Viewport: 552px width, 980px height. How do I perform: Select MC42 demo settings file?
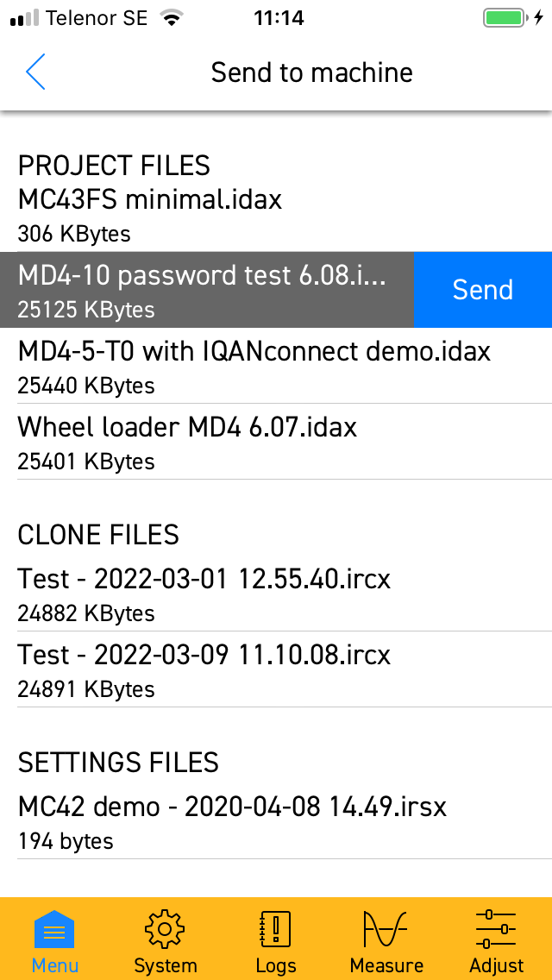[276, 821]
